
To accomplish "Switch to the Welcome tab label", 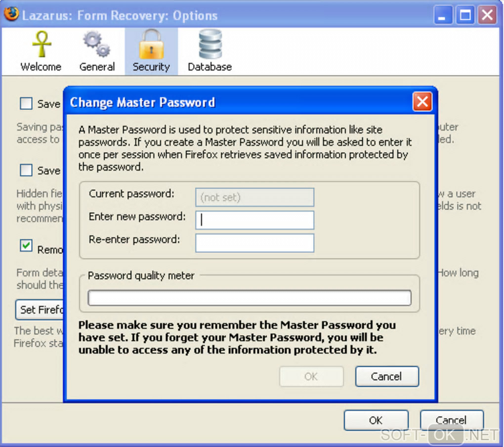I will [x=41, y=67].
